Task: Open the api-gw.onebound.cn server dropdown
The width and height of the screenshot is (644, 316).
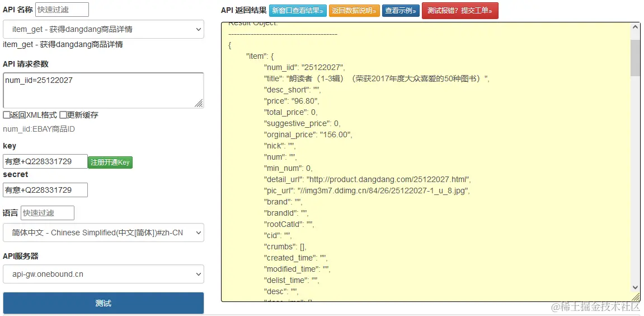Action: [x=104, y=273]
